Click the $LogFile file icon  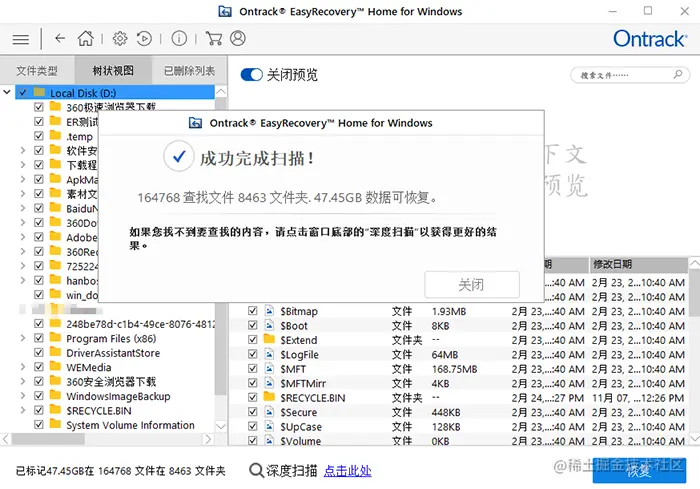click(x=269, y=354)
